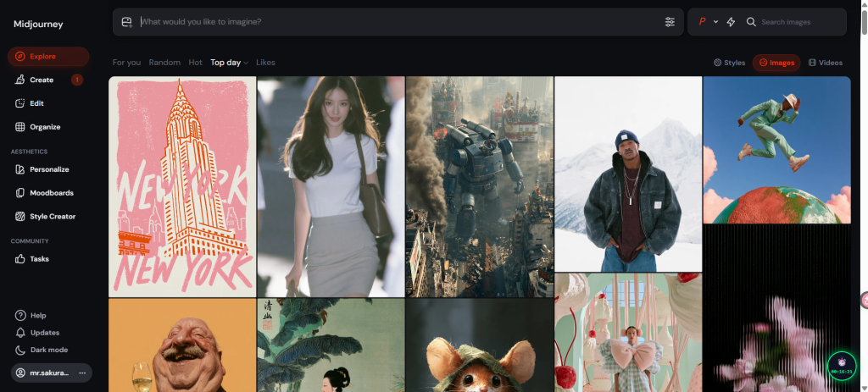Click the Midjourney logo text
This screenshot has height=392, width=868.
coord(38,25)
